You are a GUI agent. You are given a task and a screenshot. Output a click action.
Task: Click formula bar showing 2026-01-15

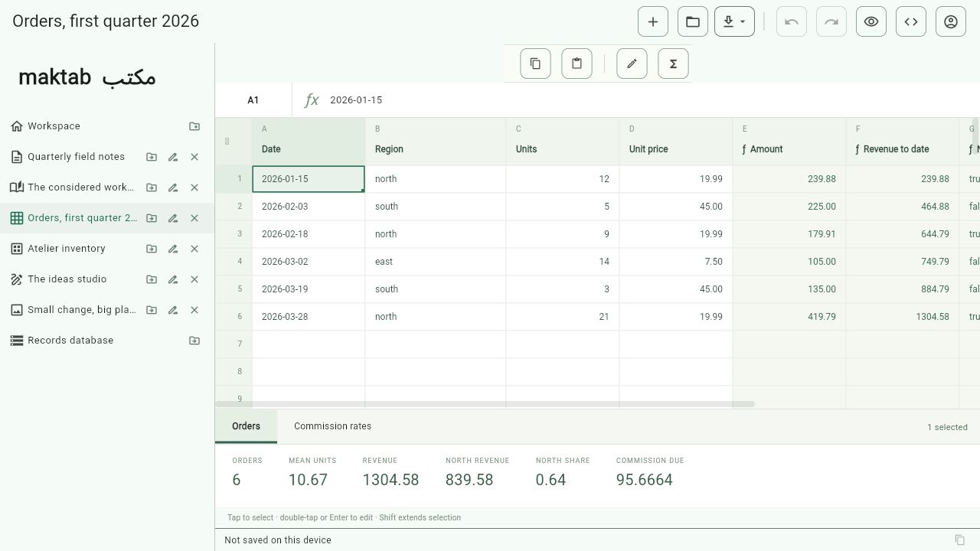[651, 100]
